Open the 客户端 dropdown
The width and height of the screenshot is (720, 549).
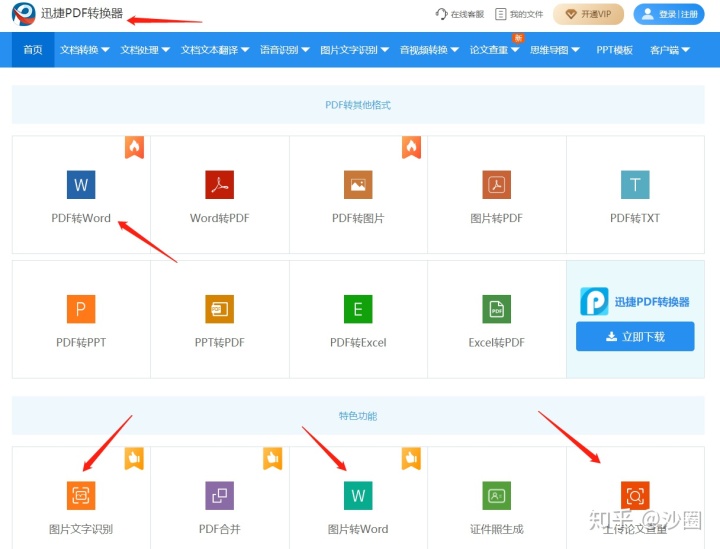670,50
